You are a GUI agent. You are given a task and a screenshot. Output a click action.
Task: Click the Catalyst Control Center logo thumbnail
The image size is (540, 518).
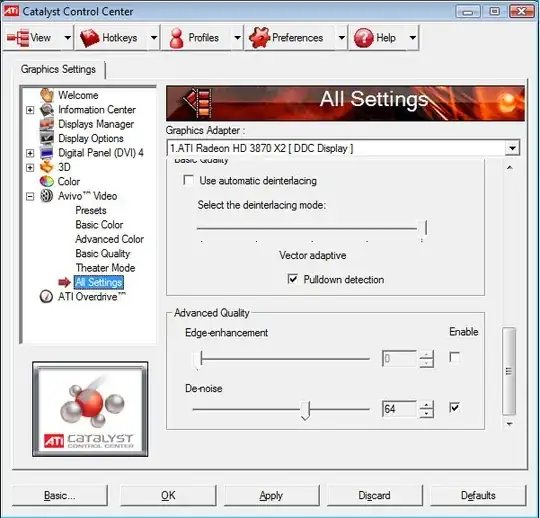tap(90, 409)
